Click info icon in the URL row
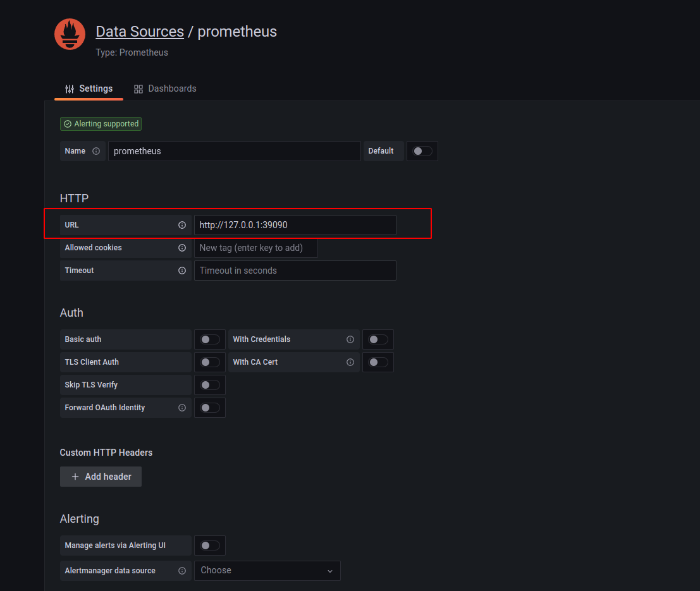 pos(182,225)
